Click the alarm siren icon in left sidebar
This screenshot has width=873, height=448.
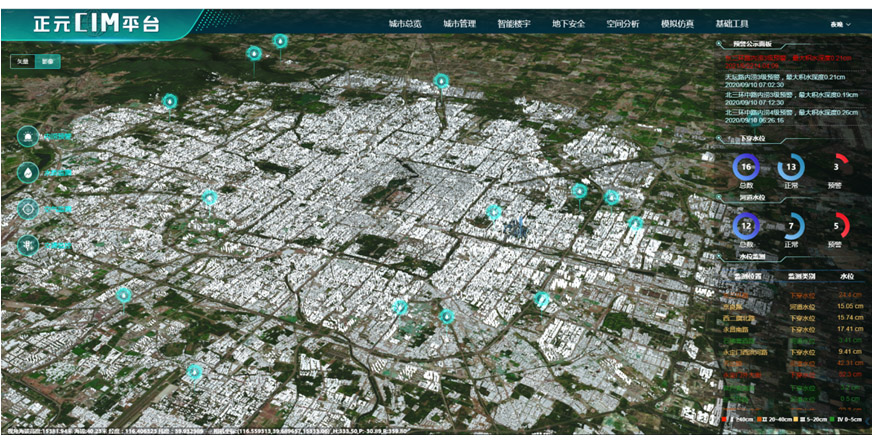(x=28, y=137)
